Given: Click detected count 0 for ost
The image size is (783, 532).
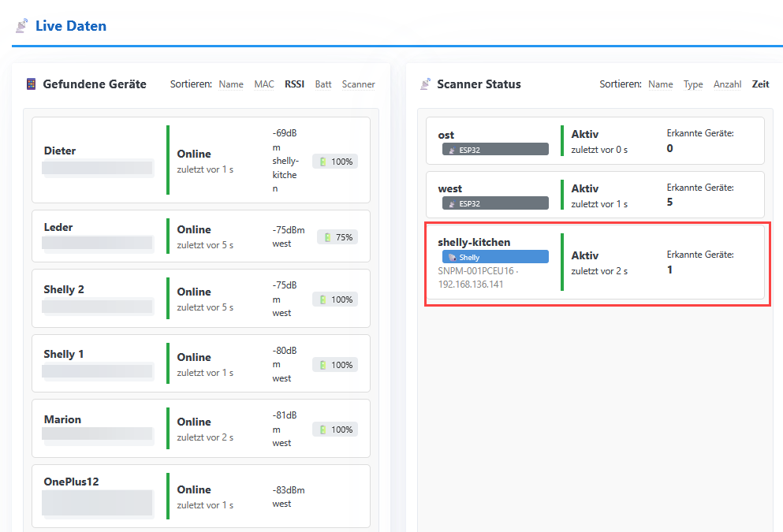Looking at the screenshot, I should click(x=669, y=148).
